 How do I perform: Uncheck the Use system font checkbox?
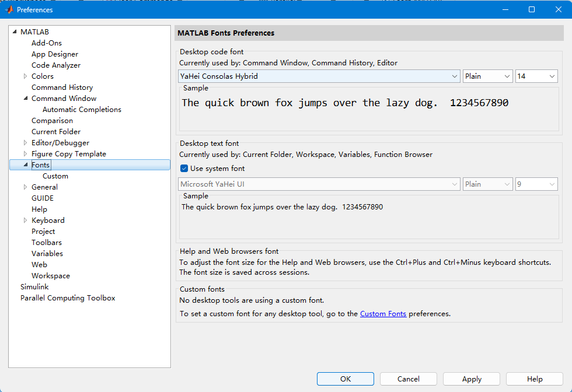184,169
